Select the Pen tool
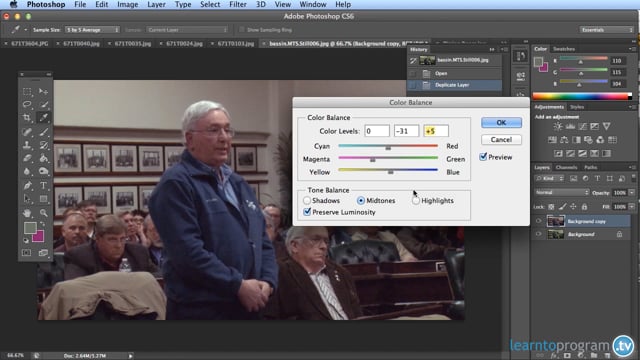 pyautogui.click(x=27, y=186)
